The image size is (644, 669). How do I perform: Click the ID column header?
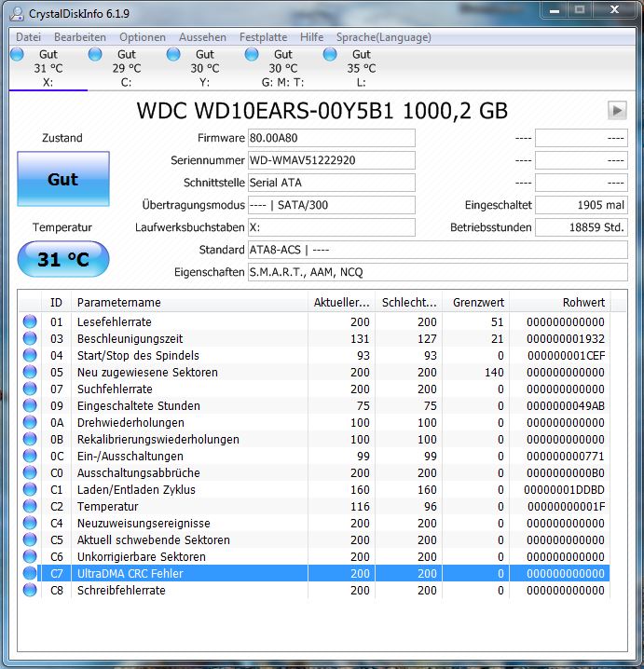click(56, 303)
